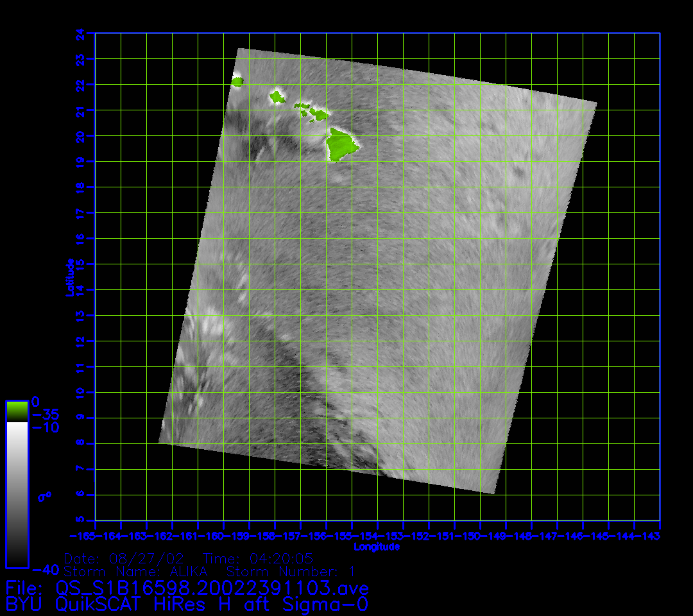Click the -10 label beside the legend
Image resolution: width=693 pixels, height=616 pixels.
coord(44,427)
